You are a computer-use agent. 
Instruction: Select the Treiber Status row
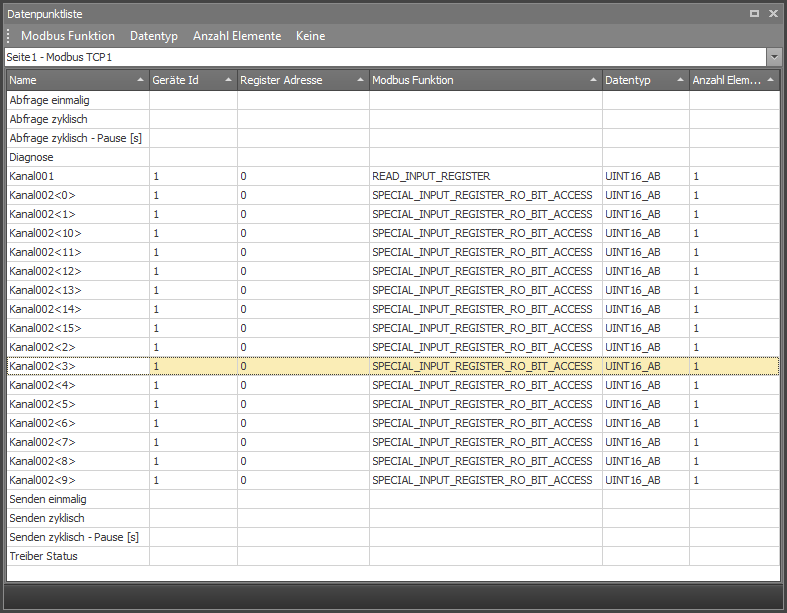[x=393, y=557]
